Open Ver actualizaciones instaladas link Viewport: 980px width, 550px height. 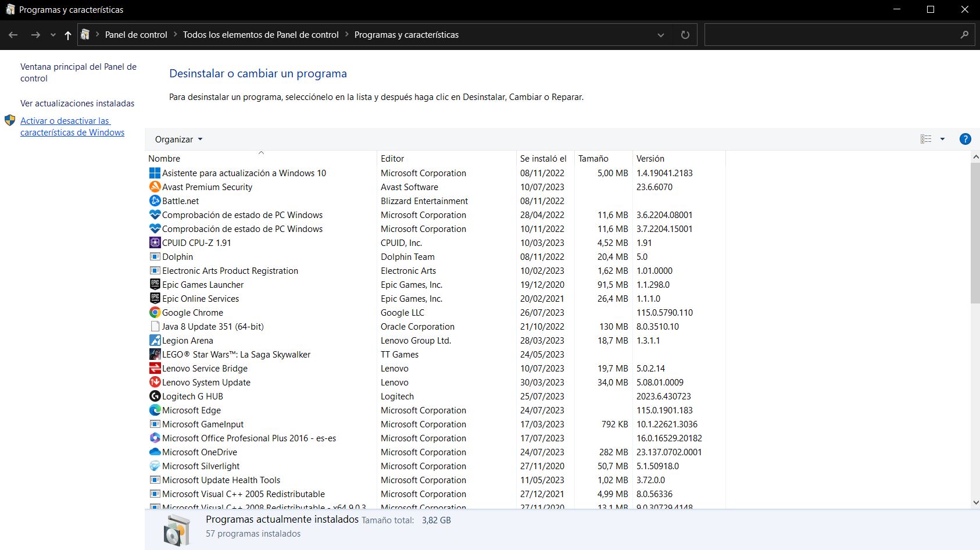77,103
